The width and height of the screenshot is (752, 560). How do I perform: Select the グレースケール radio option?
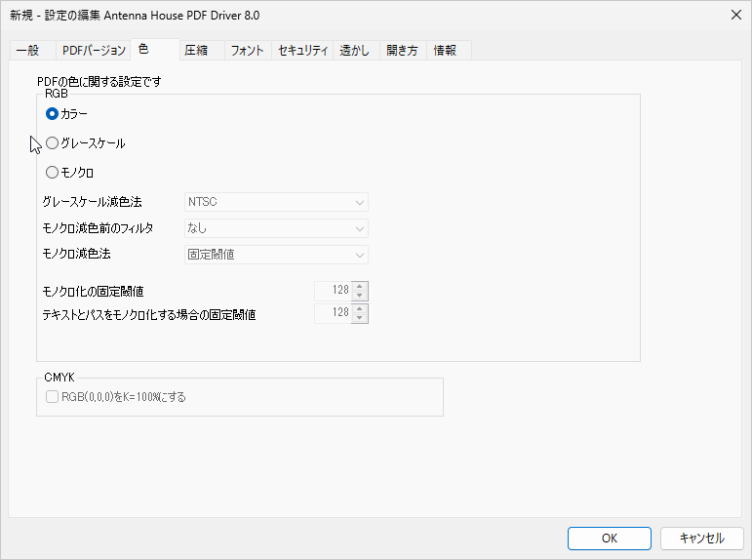click(53, 143)
